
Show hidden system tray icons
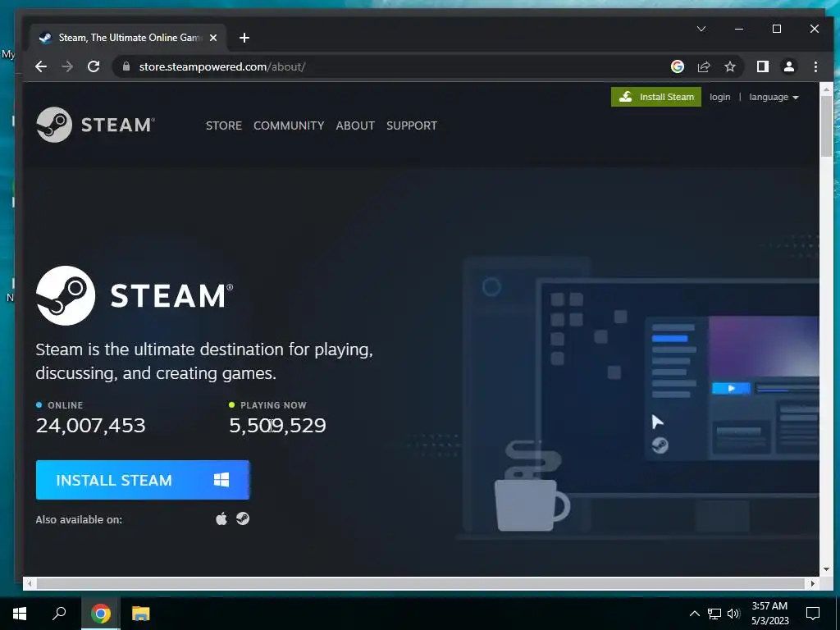pyautogui.click(x=694, y=614)
